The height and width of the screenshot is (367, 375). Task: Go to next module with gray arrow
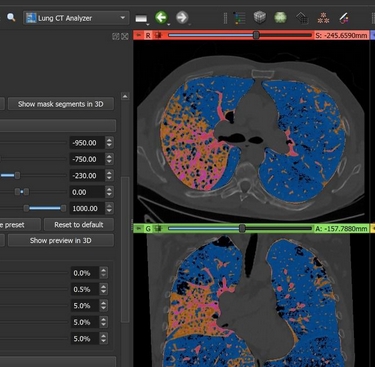[x=182, y=17]
